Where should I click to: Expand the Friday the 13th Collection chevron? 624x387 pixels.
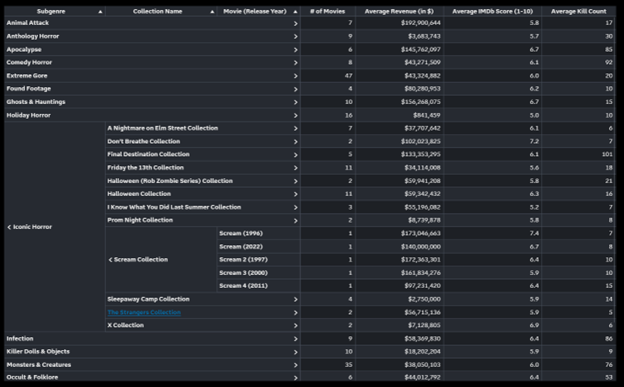click(x=295, y=168)
